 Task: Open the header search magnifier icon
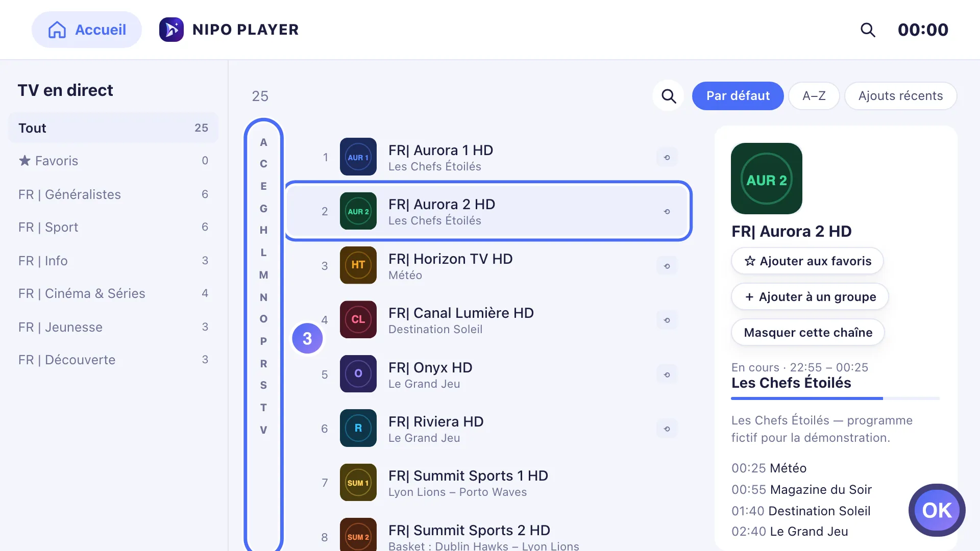tap(868, 30)
